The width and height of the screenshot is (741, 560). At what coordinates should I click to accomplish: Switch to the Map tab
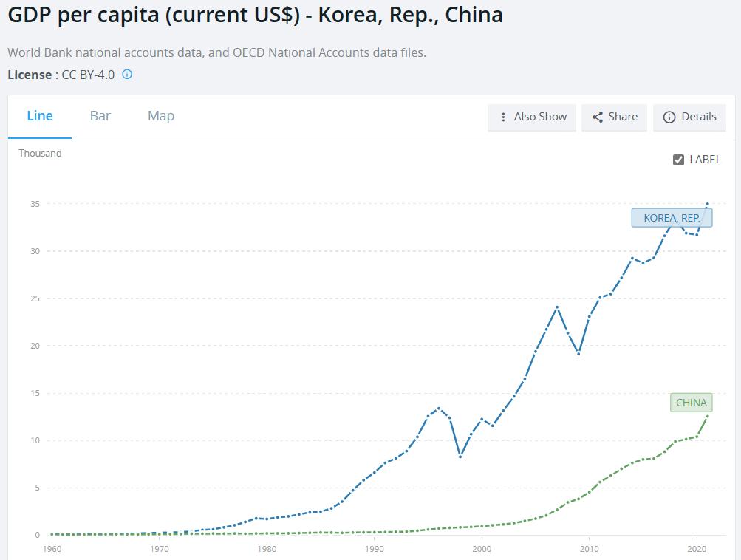pyautogui.click(x=161, y=116)
